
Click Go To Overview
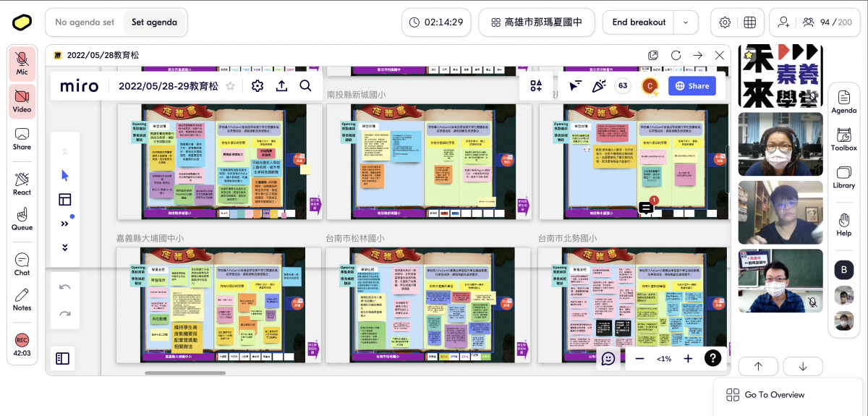point(774,395)
